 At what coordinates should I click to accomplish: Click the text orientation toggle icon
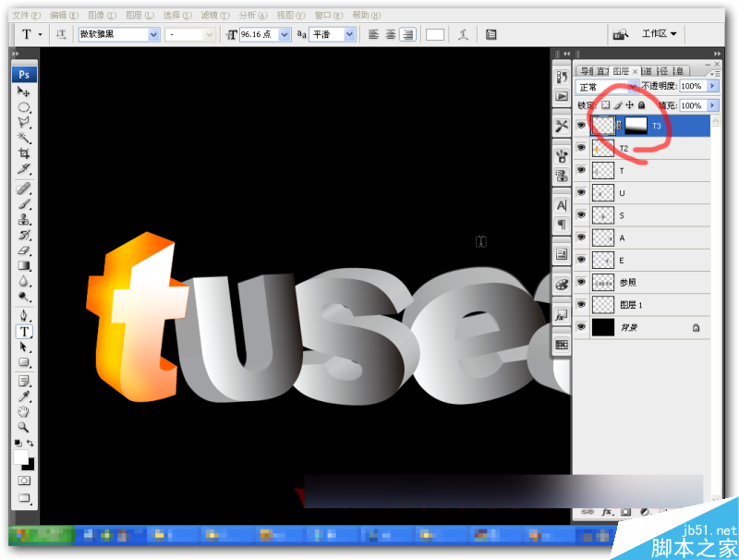pos(61,34)
